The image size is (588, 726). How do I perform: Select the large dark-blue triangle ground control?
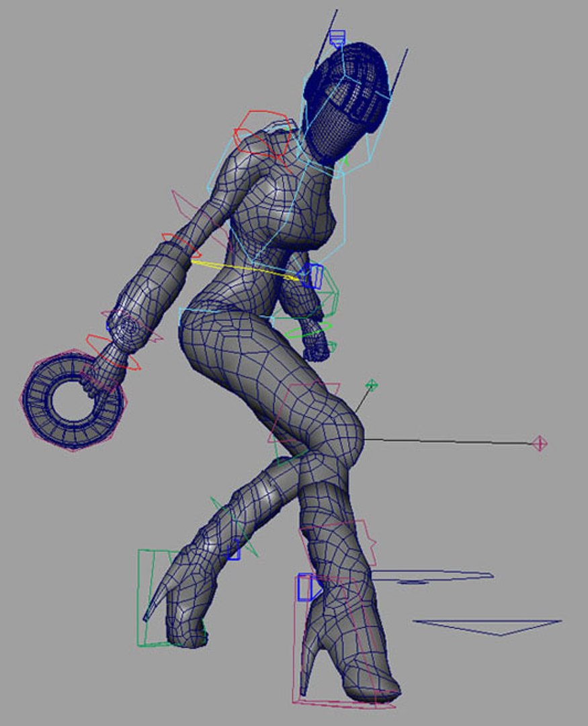point(487,627)
